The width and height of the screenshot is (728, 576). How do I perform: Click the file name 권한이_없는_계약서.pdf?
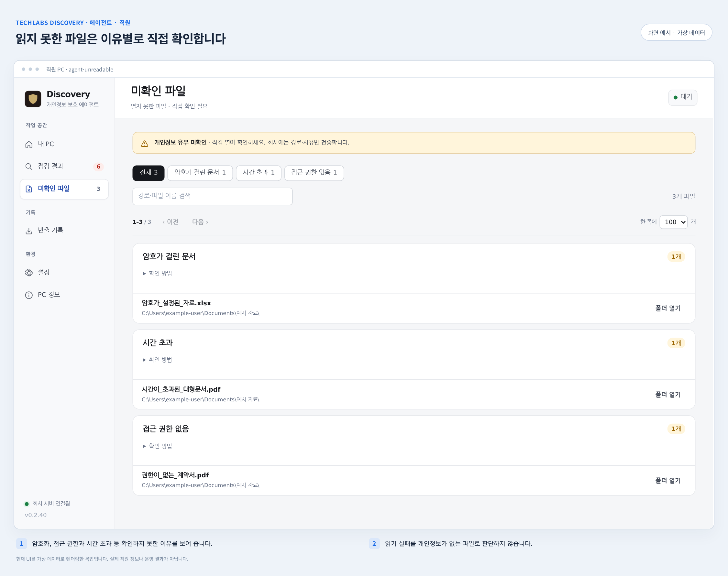pyautogui.click(x=175, y=475)
